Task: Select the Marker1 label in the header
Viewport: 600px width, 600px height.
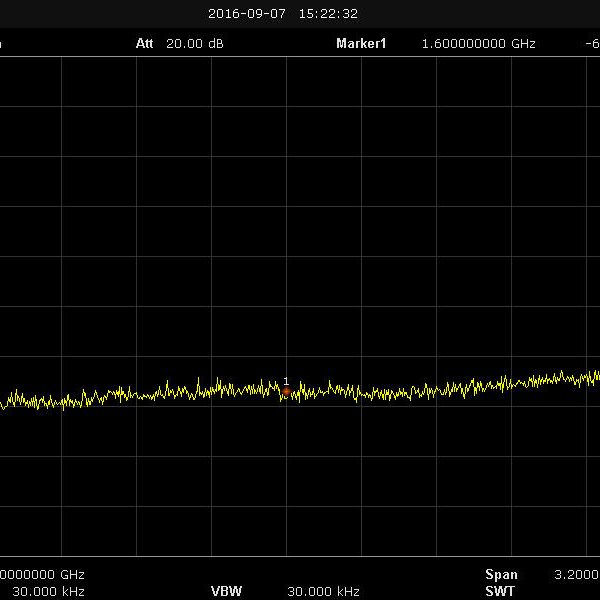Action: (361, 44)
